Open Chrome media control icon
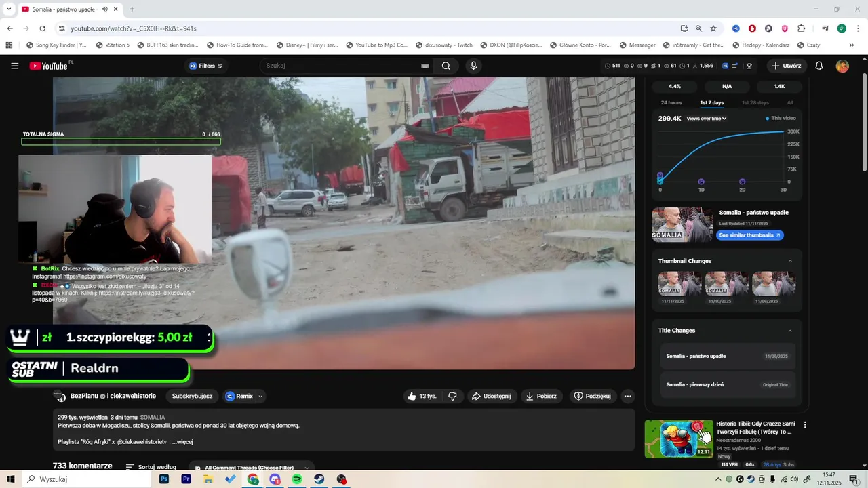Screen dimensions: 868x488 (825, 28)
